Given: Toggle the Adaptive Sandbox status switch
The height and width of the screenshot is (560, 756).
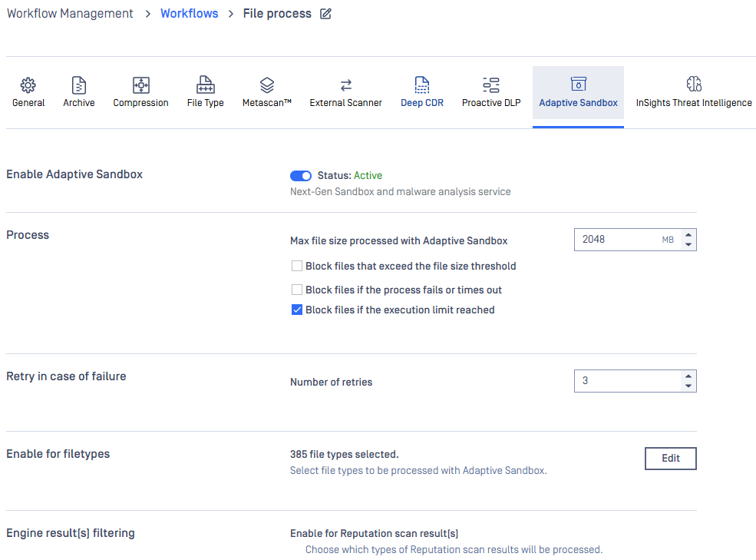Looking at the screenshot, I should tap(301, 176).
